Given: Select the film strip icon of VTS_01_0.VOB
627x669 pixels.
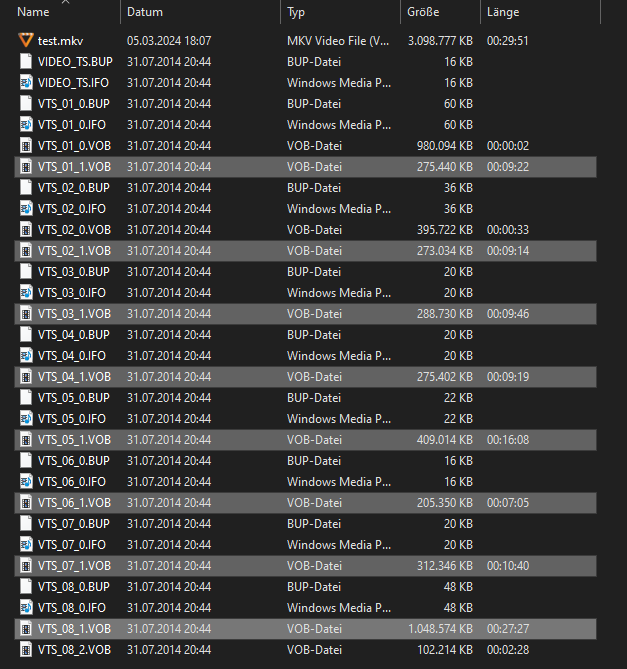Looking at the screenshot, I should (x=26, y=145).
